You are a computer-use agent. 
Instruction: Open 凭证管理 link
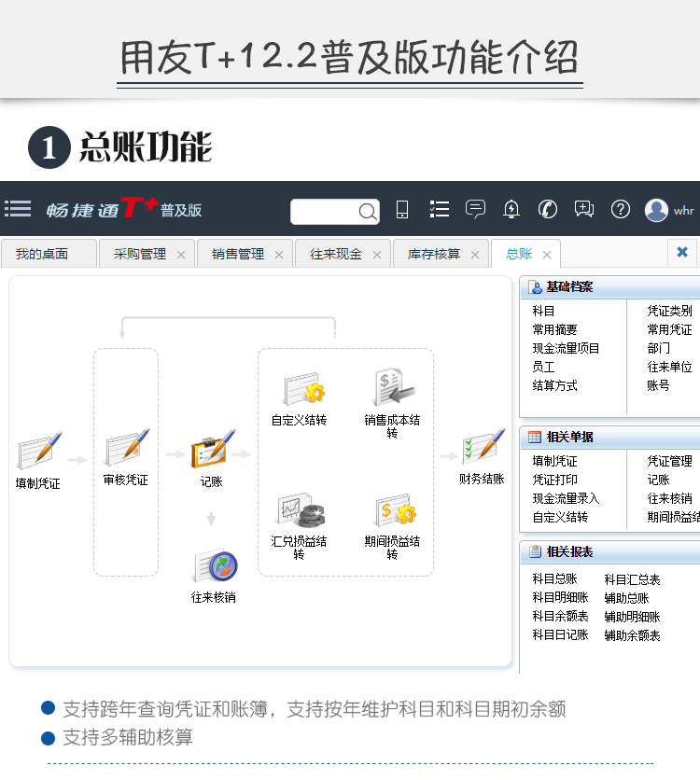click(669, 461)
